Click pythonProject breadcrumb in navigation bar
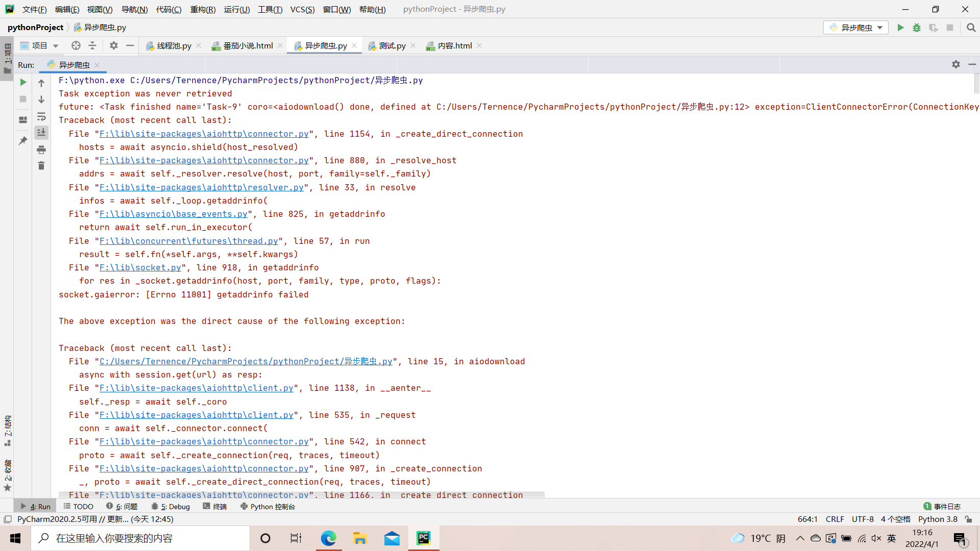Screen dimensions: 980x551 35,28
